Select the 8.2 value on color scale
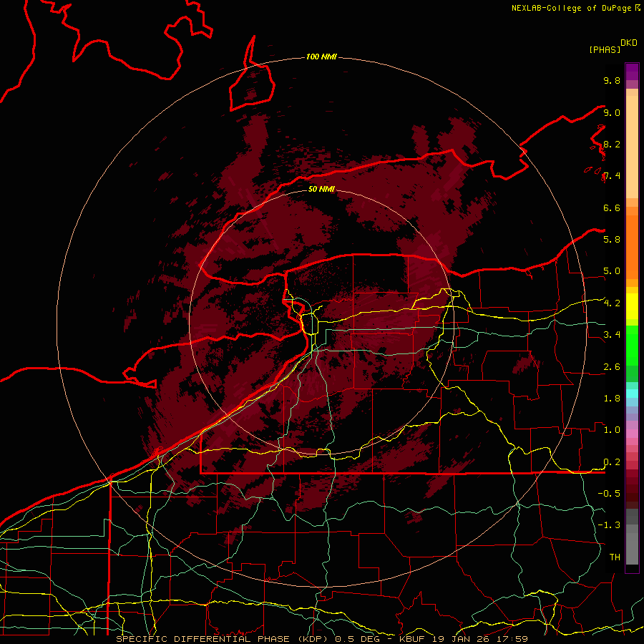Image resolution: width=644 pixels, height=644 pixels. [612, 144]
